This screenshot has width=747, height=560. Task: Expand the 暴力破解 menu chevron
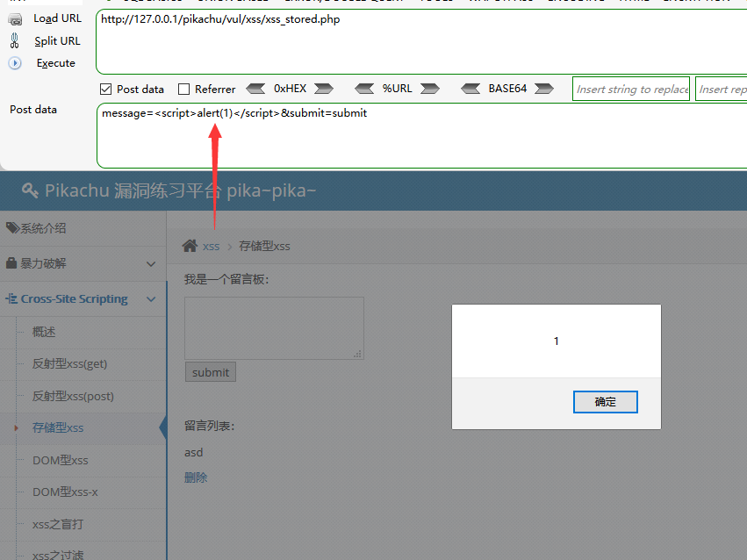(x=151, y=264)
